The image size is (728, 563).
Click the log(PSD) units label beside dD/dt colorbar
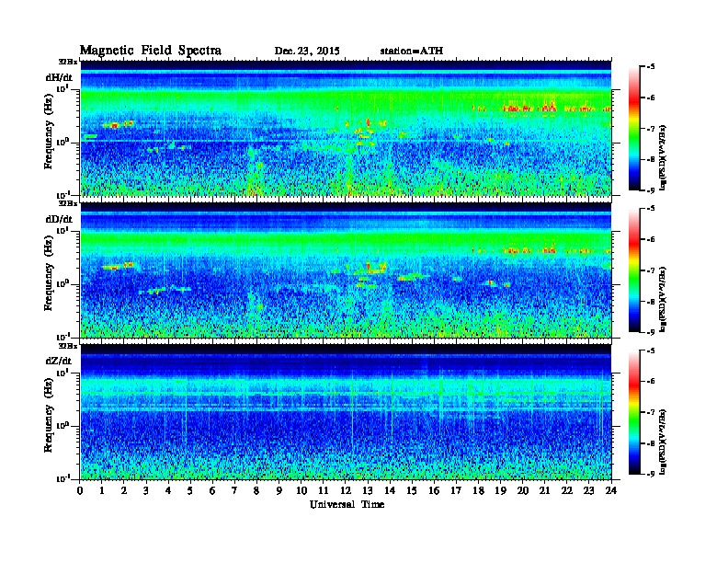click(664, 299)
